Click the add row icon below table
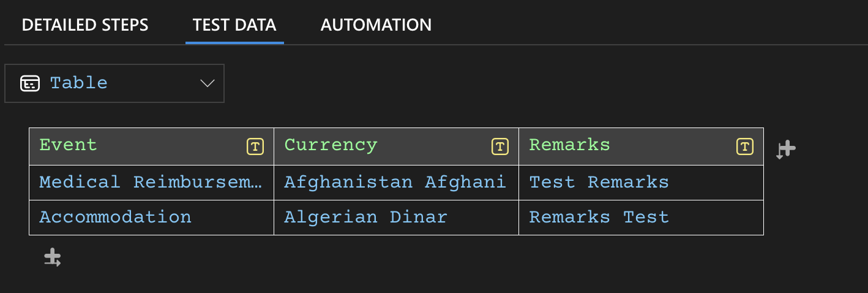Viewport: 868px width, 293px height. pyautogui.click(x=53, y=257)
